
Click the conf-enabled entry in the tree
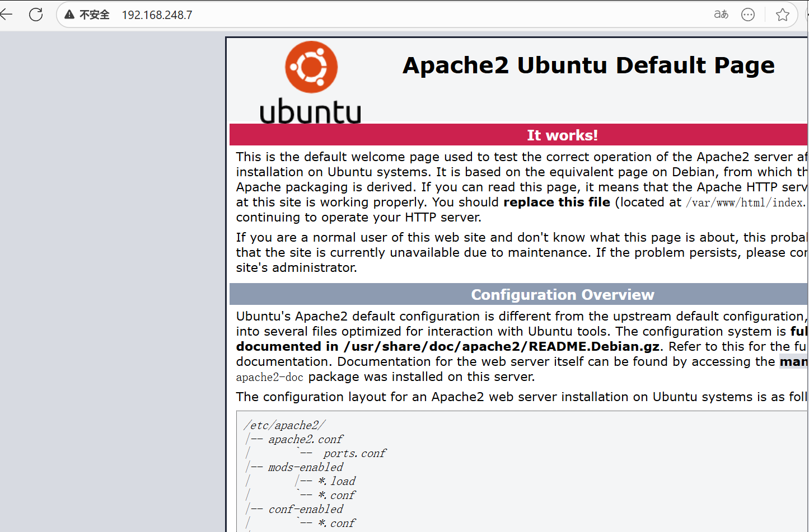(x=306, y=509)
